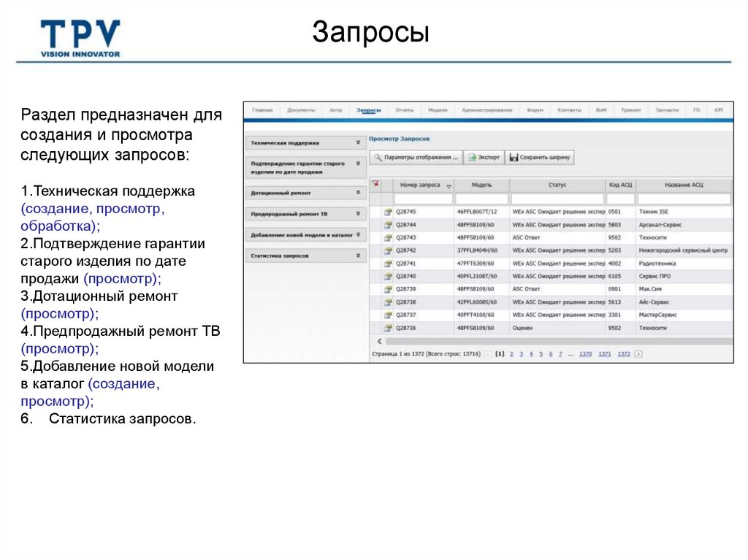
Task: Click the save icon on Сохранить ширину
Action: click(x=514, y=158)
